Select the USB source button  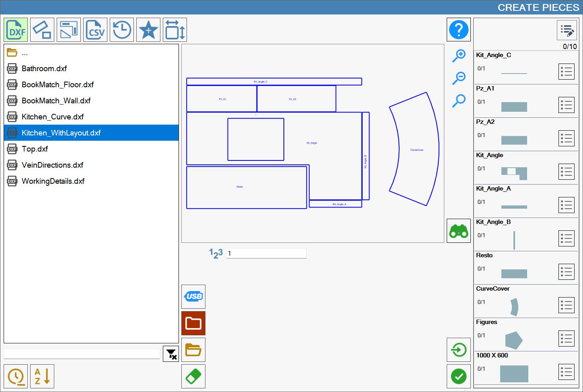[x=193, y=297]
